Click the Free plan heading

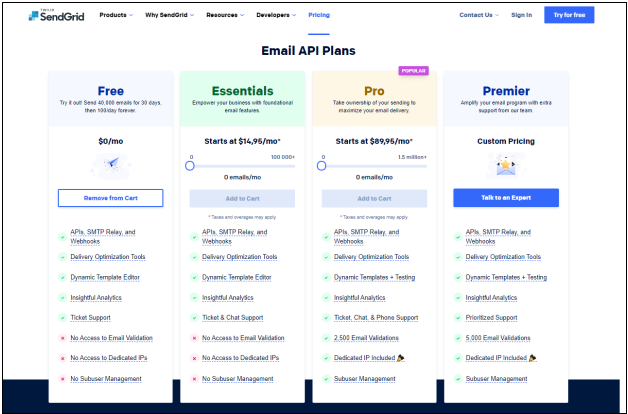[111, 91]
